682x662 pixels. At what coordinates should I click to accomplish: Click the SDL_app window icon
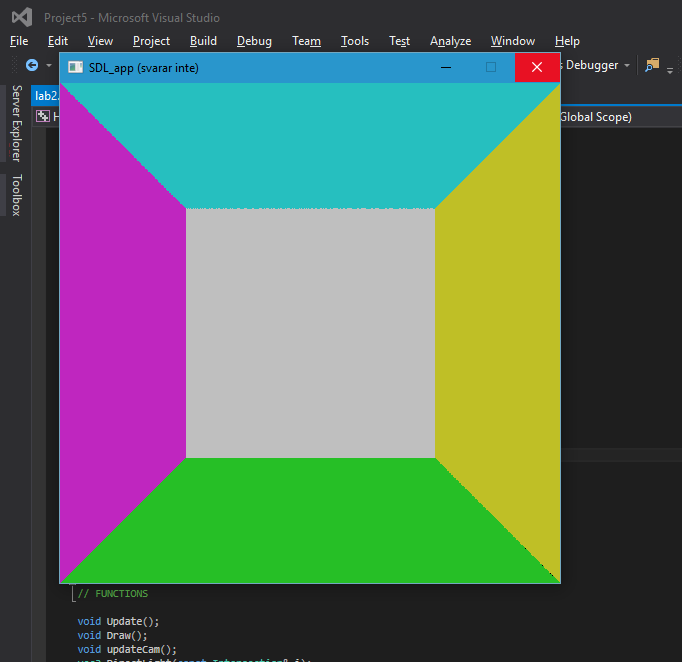(75, 67)
